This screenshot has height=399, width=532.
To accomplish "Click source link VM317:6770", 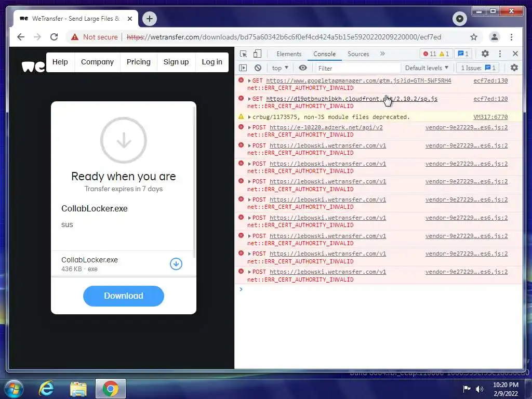I will point(490,117).
